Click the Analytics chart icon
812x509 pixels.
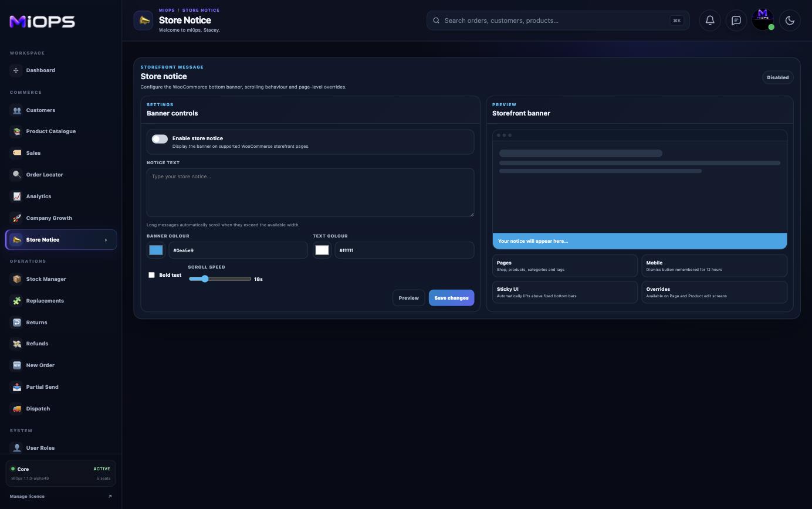coord(16,196)
